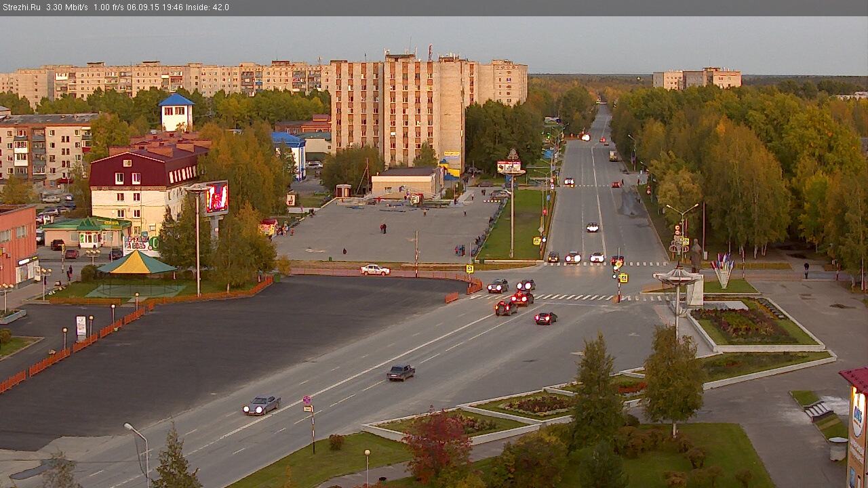Select the 3.30 Mbit/s bitrate reading
This screenshot has height=488, width=868.
click(67, 7)
